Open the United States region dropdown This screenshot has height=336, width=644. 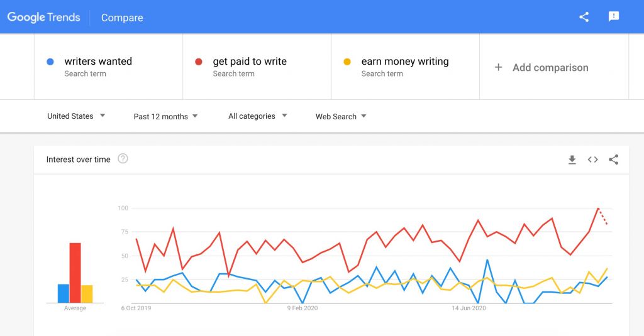[x=76, y=116]
